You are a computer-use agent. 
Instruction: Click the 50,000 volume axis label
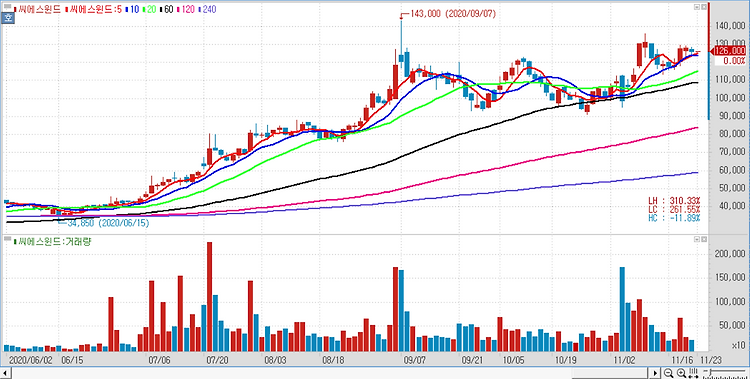point(732,325)
